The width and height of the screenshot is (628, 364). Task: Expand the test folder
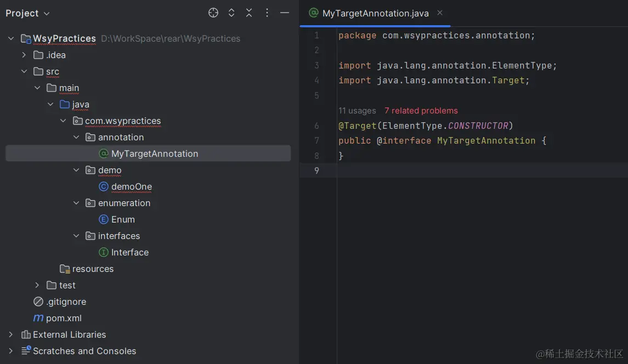coord(37,285)
